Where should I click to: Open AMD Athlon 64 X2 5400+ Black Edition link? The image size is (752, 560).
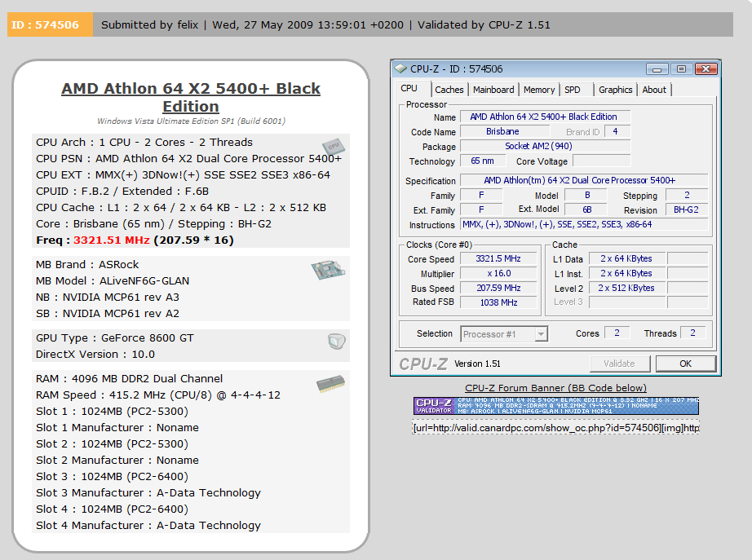pyautogui.click(x=191, y=97)
